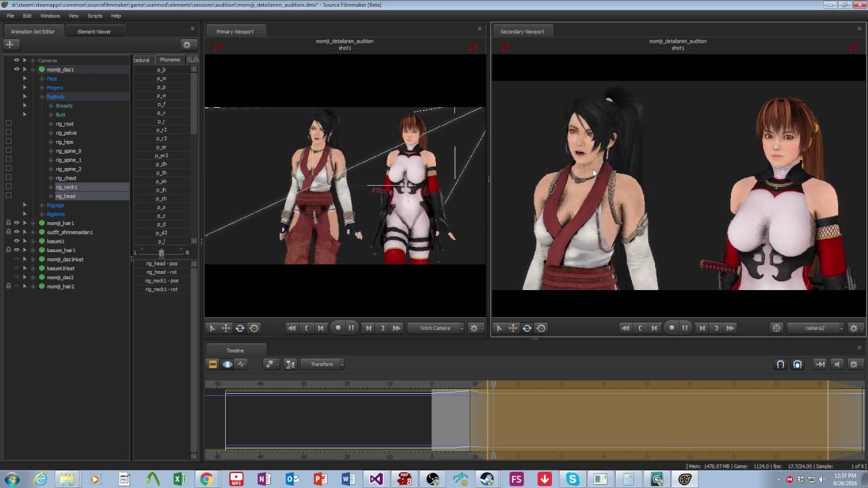Switch to Motion Editor mode in timeline
The height and width of the screenshot is (488, 868).
pos(227,364)
